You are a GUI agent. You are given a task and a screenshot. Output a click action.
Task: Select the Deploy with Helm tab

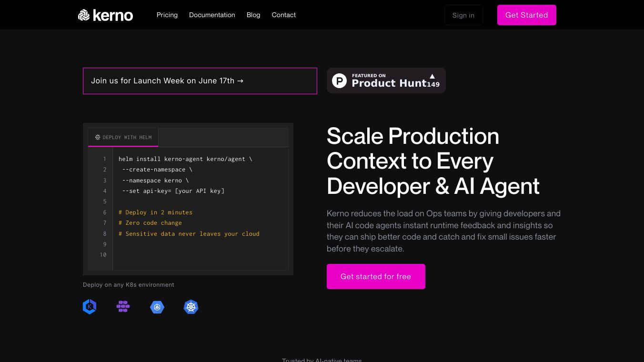point(123,137)
